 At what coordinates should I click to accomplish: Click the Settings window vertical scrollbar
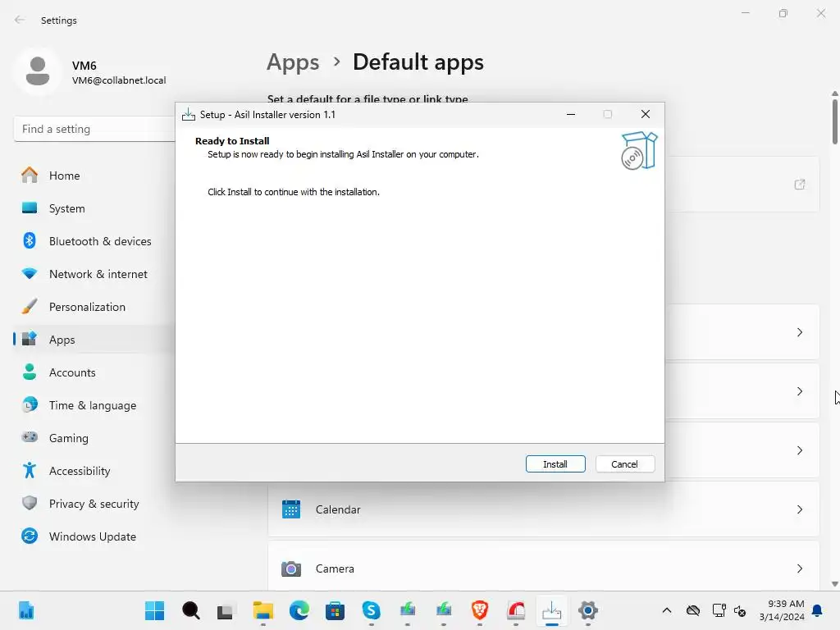coord(834,121)
